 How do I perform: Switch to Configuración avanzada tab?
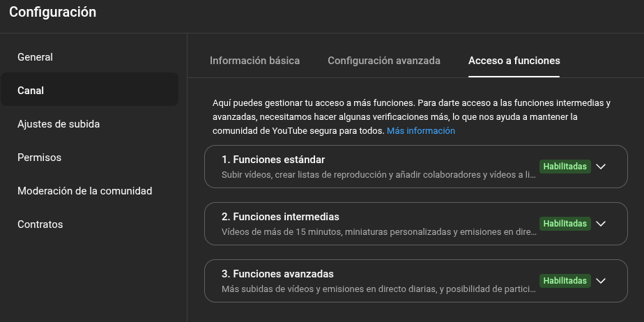pos(384,61)
